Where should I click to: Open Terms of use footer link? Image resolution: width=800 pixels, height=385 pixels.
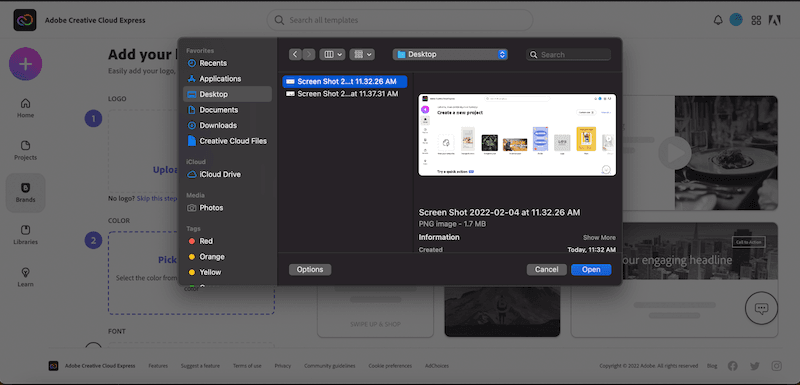click(247, 366)
